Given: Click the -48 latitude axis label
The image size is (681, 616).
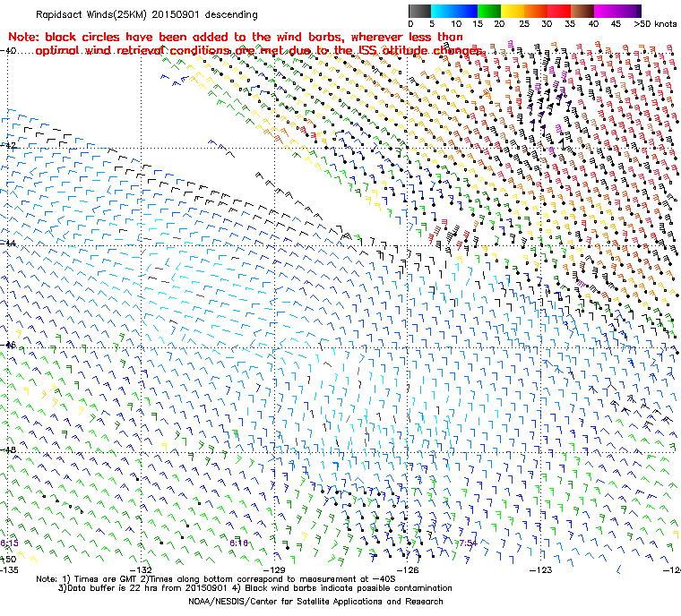Looking at the screenshot, I should click(8, 449).
